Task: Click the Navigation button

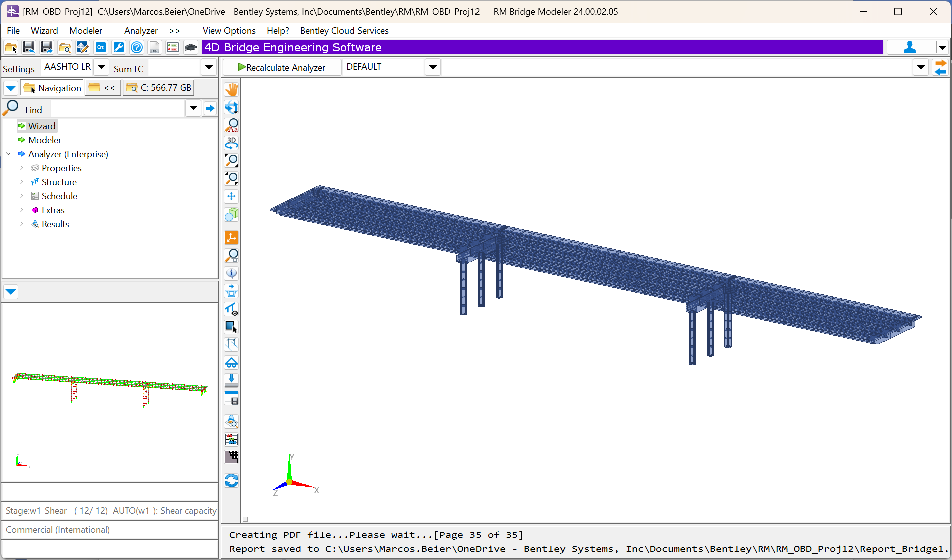Action: (52, 88)
